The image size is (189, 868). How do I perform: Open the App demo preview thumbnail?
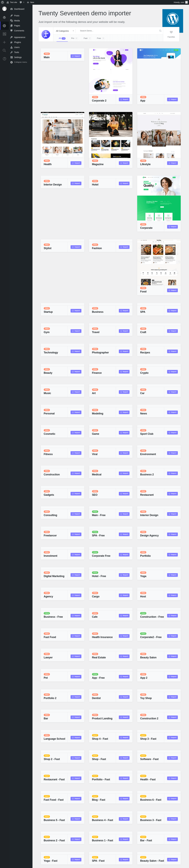[x=159, y=71]
